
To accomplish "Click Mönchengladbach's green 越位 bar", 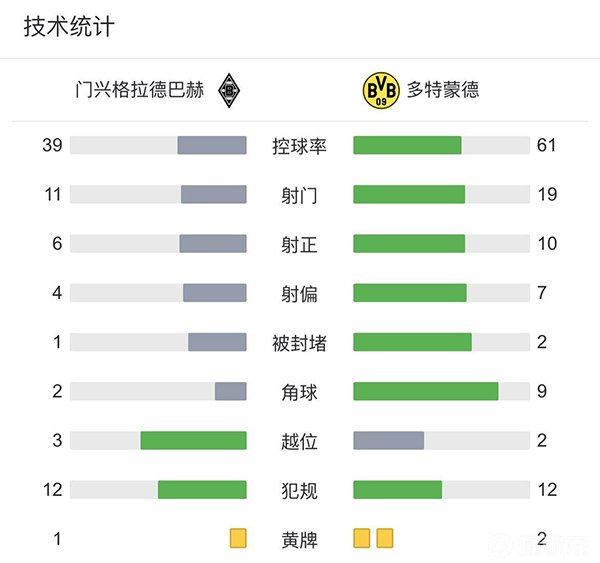I will click(193, 440).
